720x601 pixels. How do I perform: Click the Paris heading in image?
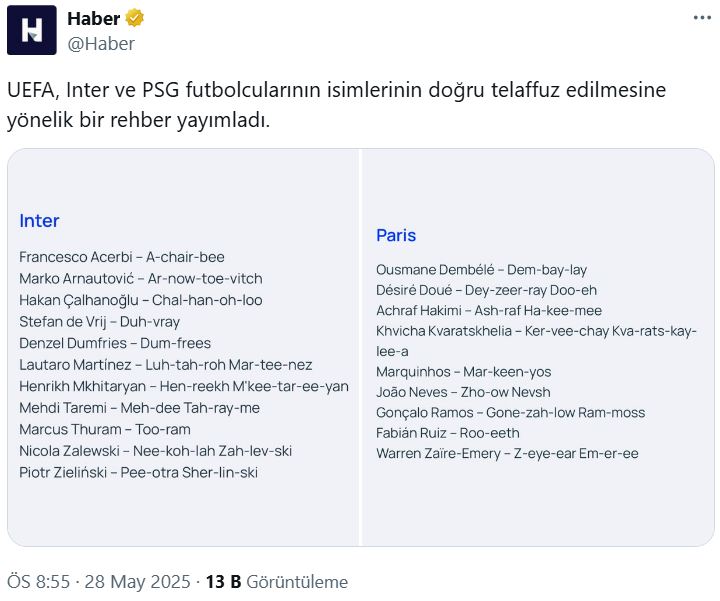[x=396, y=235]
